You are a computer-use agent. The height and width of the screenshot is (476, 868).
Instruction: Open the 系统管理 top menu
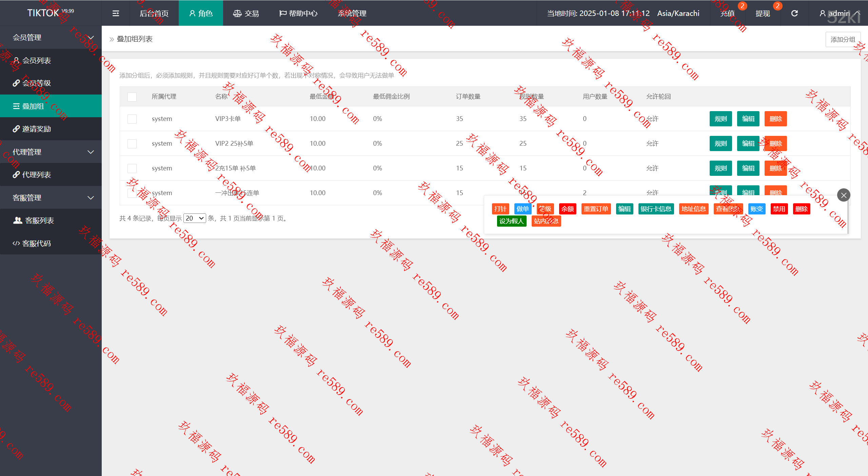pyautogui.click(x=352, y=14)
